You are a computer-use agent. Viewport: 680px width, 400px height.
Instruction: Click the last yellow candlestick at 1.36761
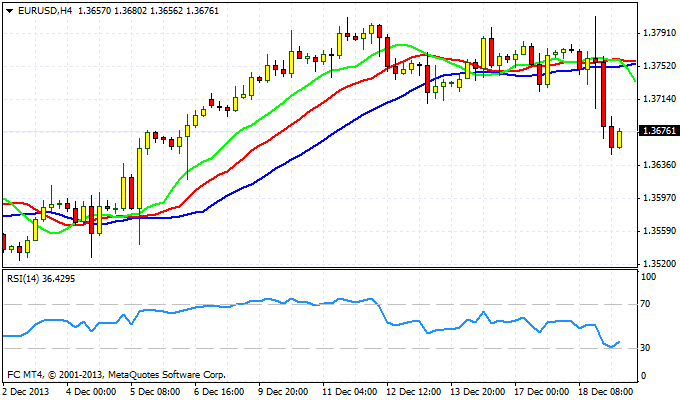pos(620,139)
